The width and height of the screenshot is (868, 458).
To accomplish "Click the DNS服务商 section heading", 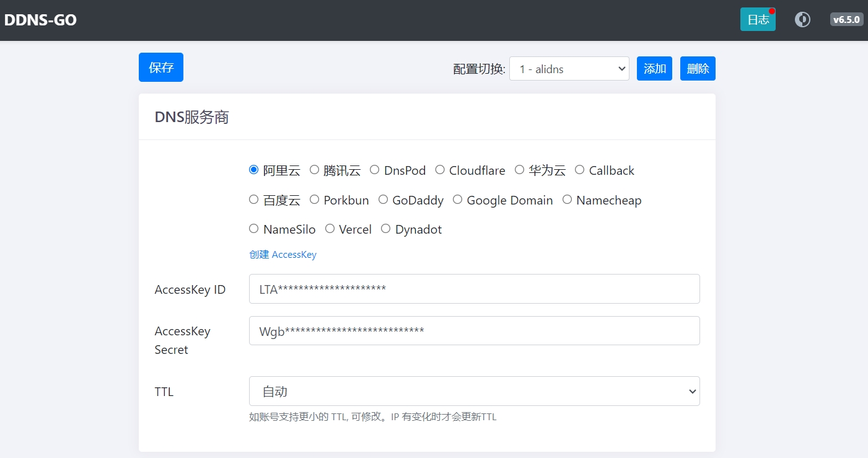I will (x=192, y=117).
